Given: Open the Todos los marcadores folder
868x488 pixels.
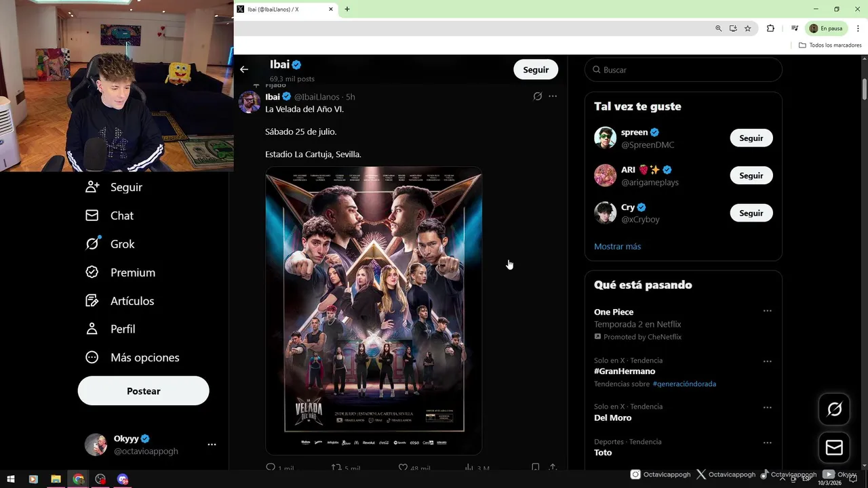Looking at the screenshot, I should [830, 45].
